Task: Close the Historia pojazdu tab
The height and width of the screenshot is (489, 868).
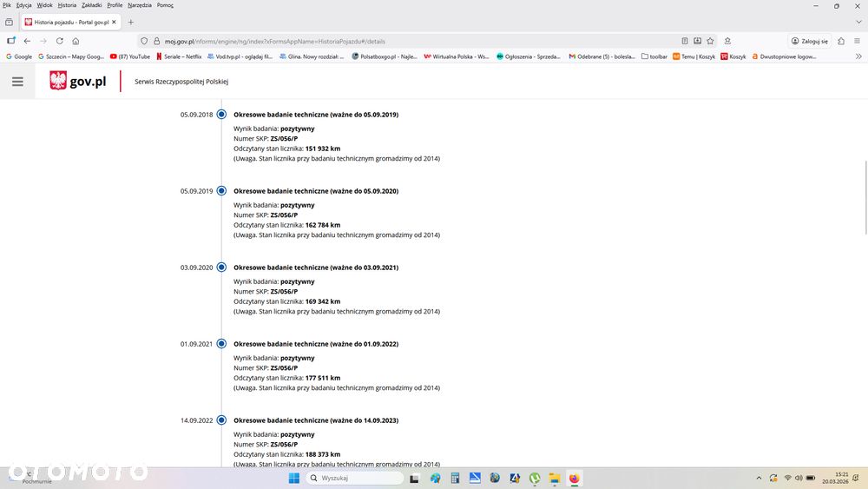Action: point(114,23)
